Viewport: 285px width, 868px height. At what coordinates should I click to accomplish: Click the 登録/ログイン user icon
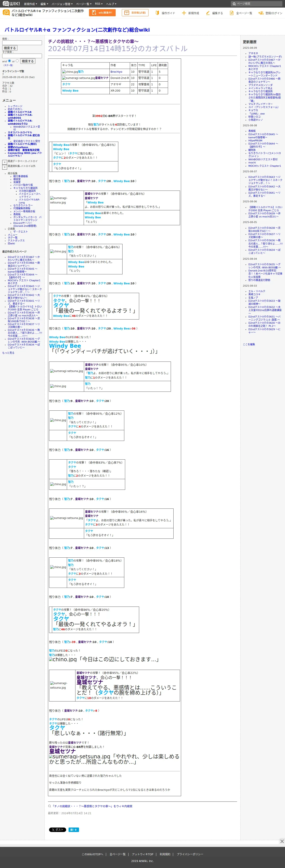(x=261, y=13)
